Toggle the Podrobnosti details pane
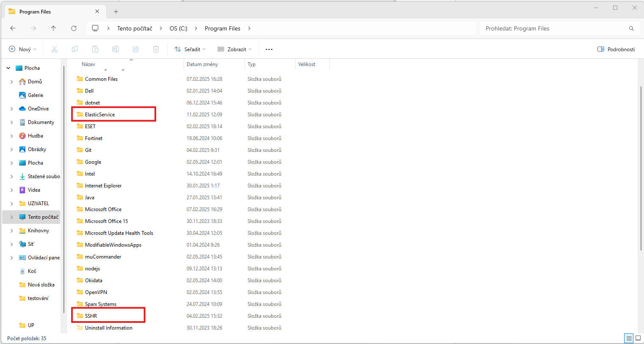Screen dimensions: 644x344 click(616, 49)
